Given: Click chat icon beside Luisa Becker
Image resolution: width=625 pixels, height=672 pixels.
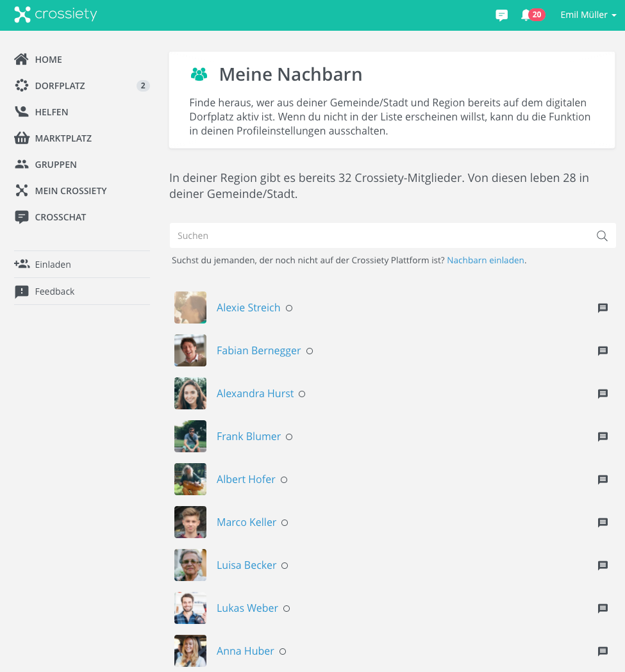Looking at the screenshot, I should tap(603, 565).
